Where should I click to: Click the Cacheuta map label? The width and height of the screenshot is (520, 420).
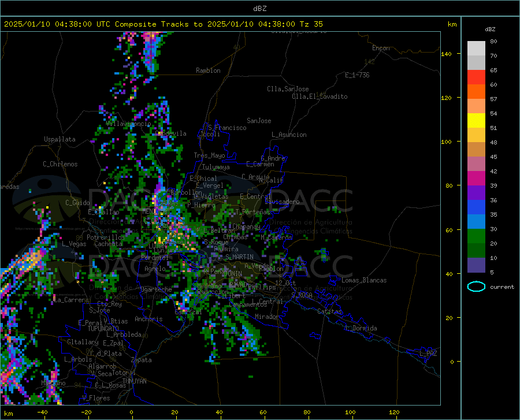108,244
